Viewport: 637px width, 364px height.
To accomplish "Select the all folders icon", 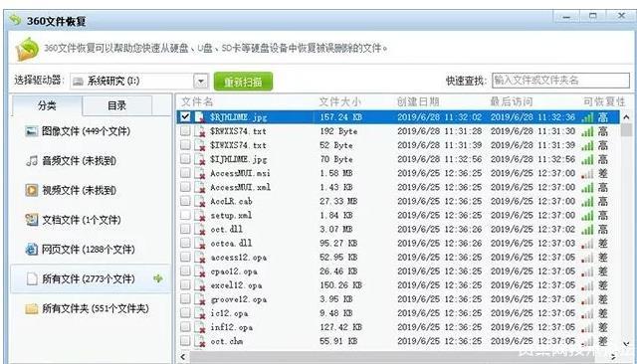I will 31,309.
